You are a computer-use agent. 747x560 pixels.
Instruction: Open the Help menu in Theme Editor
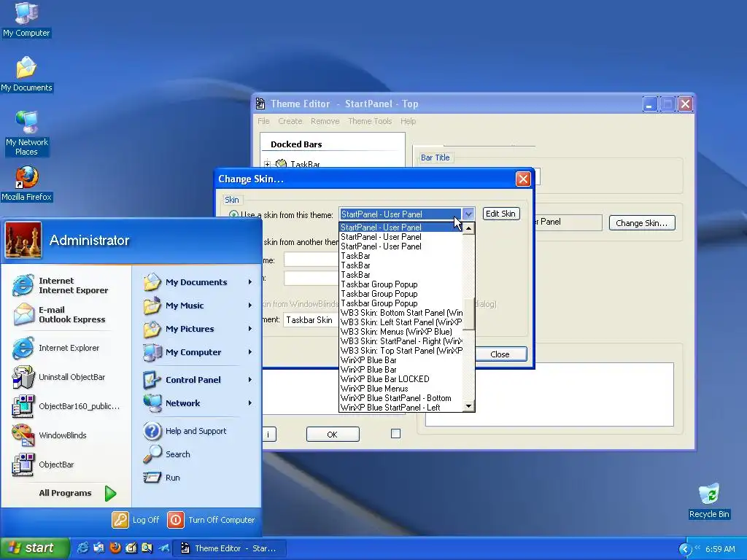click(408, 122)
